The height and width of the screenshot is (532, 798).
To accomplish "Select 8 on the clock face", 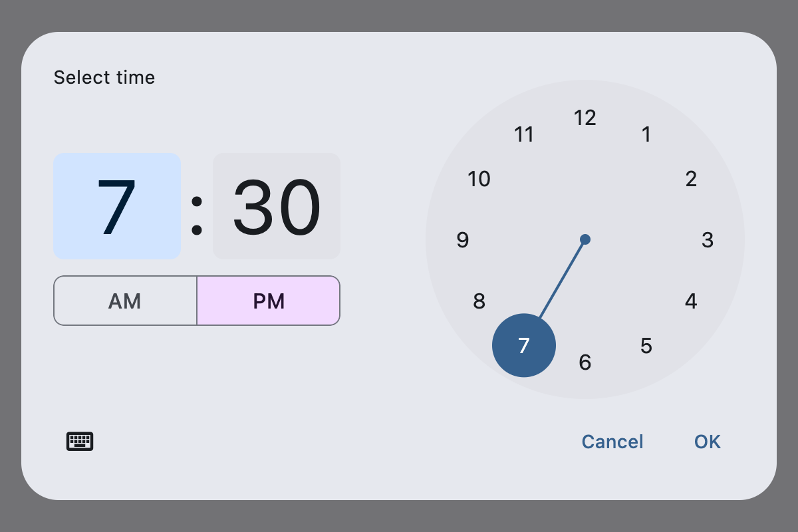I will [x=480, y=301].
